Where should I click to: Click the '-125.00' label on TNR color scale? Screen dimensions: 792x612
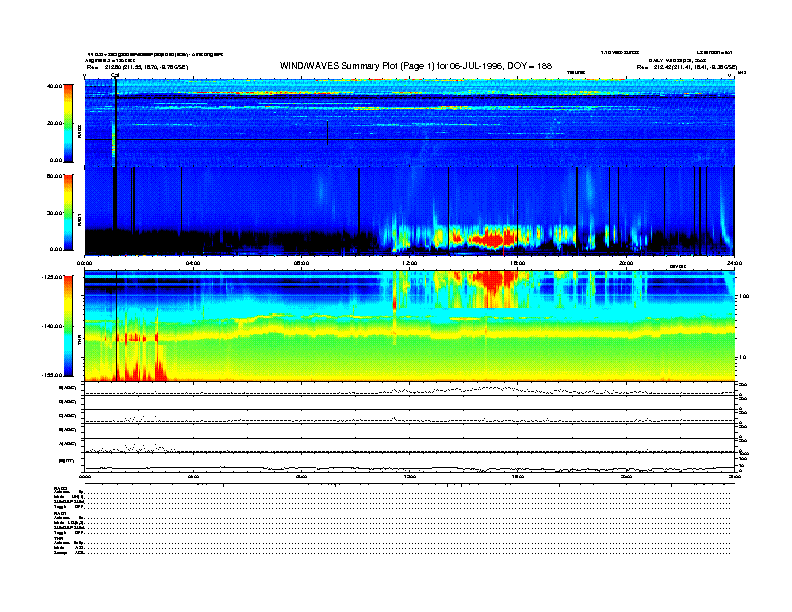[x=53, y=277]
